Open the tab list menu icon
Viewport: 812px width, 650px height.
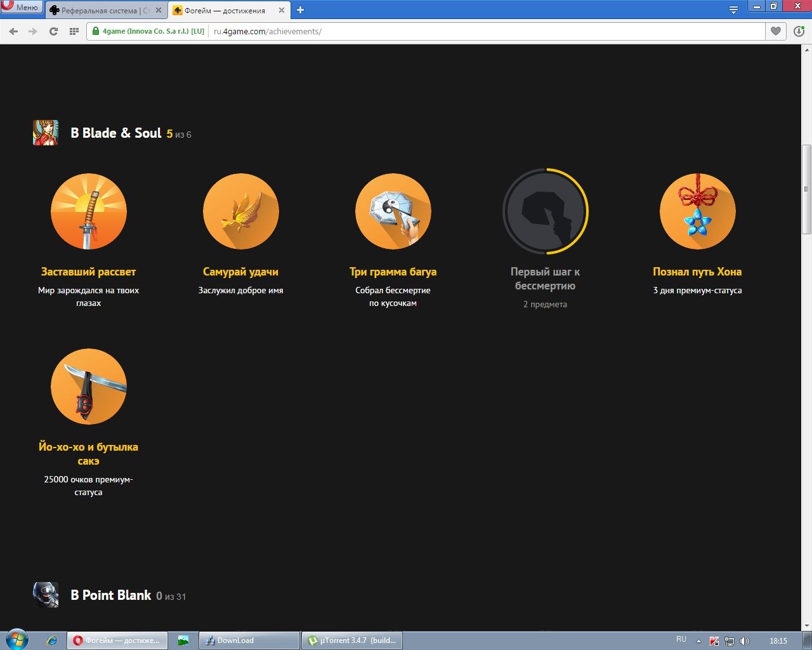733,10
